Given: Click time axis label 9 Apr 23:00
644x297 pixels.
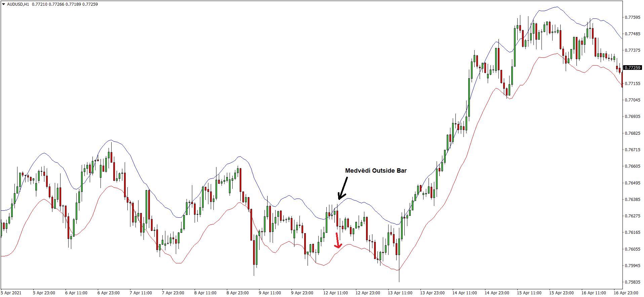Looking at the screenshot, I should click(302, 293).
